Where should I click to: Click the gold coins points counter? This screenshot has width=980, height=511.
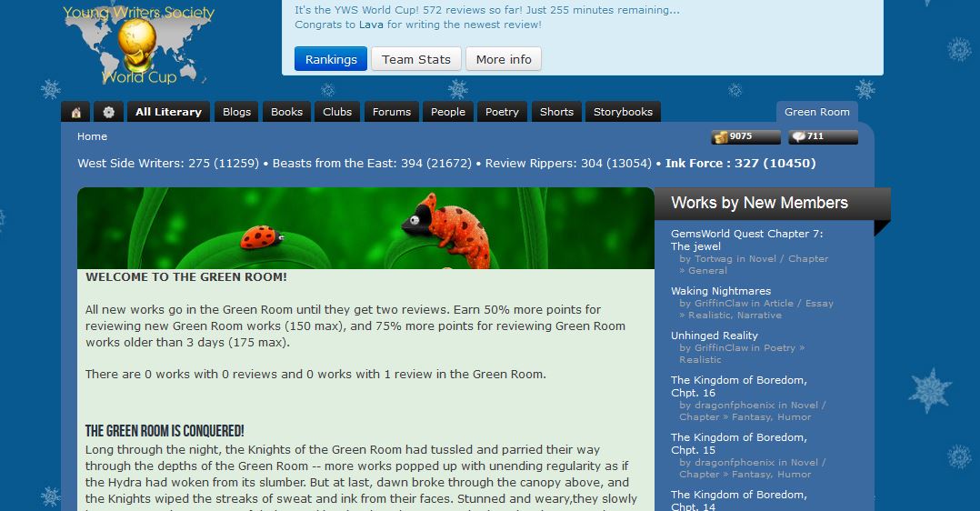(745, 137)
